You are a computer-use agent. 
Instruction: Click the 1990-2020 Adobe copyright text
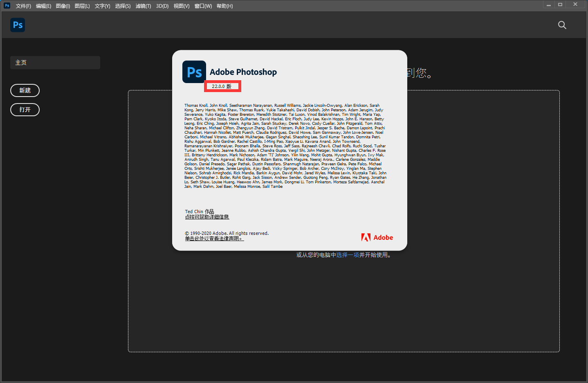[x=227, y=233]
